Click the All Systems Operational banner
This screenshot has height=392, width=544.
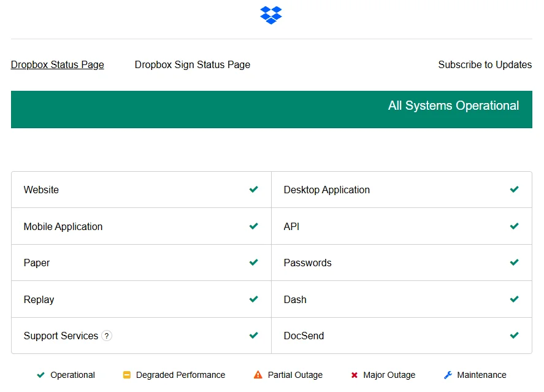point(270,109)
